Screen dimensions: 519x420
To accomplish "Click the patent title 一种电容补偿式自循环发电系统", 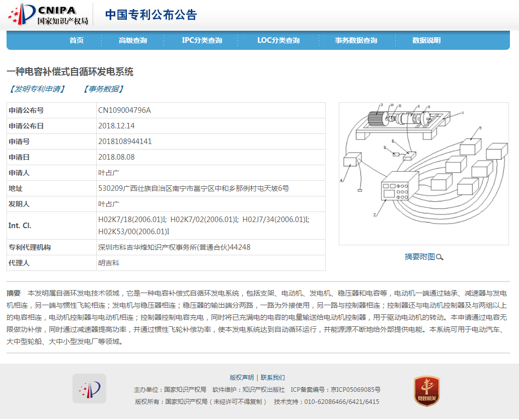I will (x=69, y=72).
